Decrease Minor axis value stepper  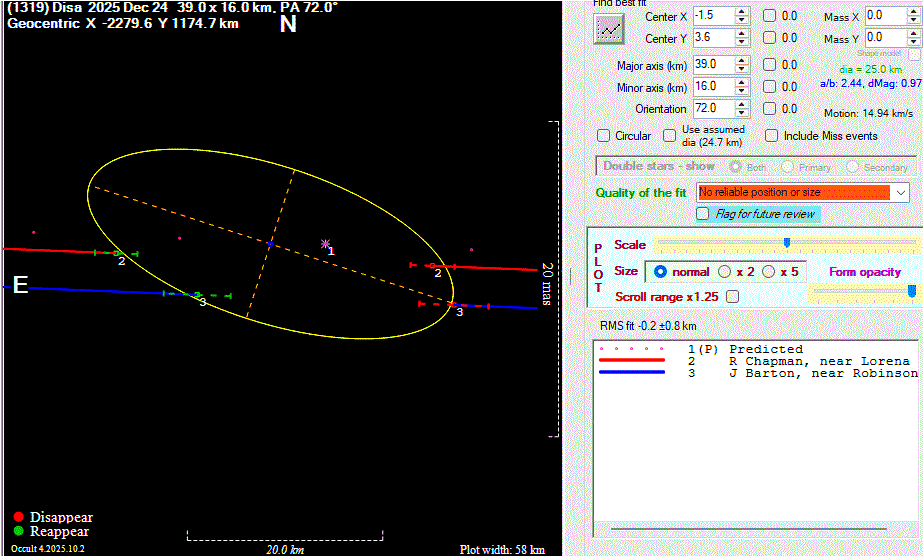[741, 92]
